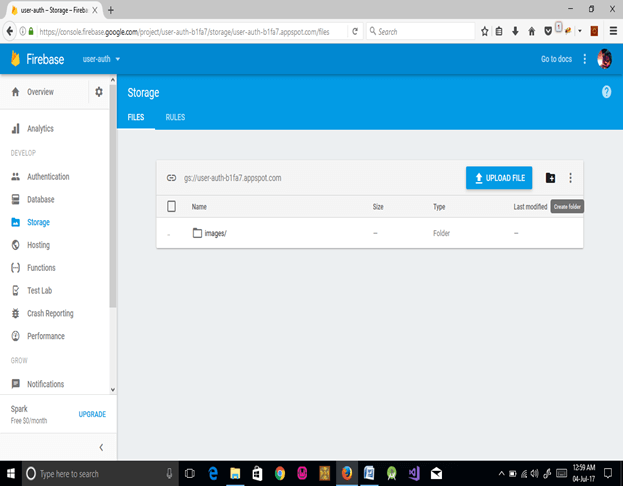This screenshot has width=623, height=486.
Task: Click the gs://user-auth-b1fa7.appspot.com bucket path
Action: click(x=232, y=178)
